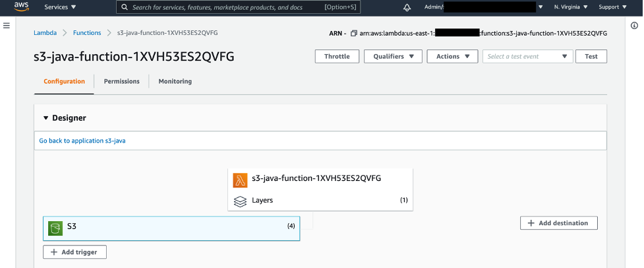Open the Qualifiers dropdown

coord(393,56)
